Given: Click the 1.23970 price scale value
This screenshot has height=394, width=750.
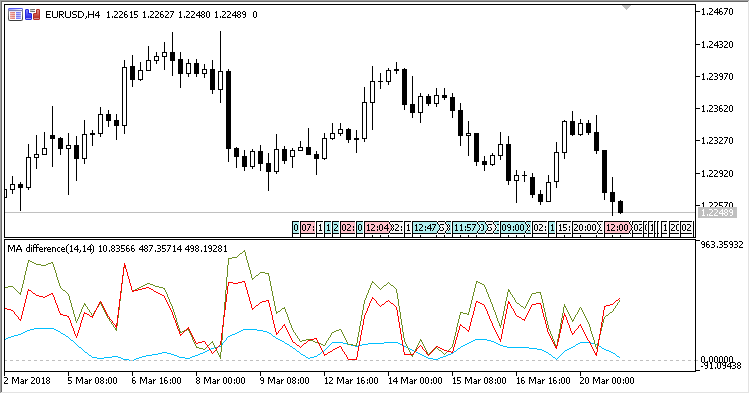Looking at the screenshot, I should (717, 77).
